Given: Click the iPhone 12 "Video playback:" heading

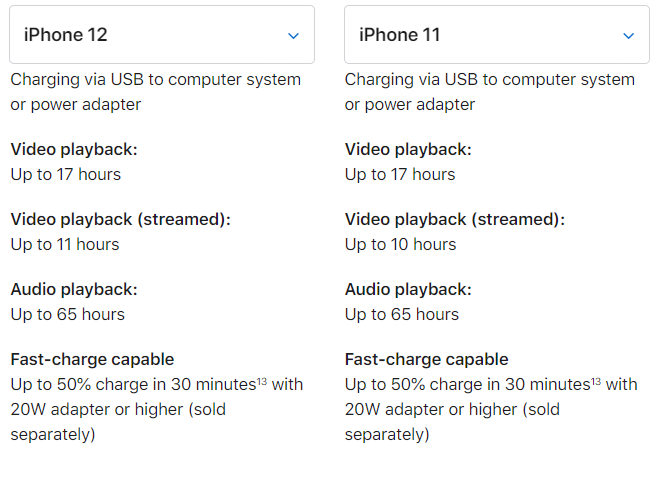Looking at the screenshot, I should pyautogui.click(x=73, y=149).
